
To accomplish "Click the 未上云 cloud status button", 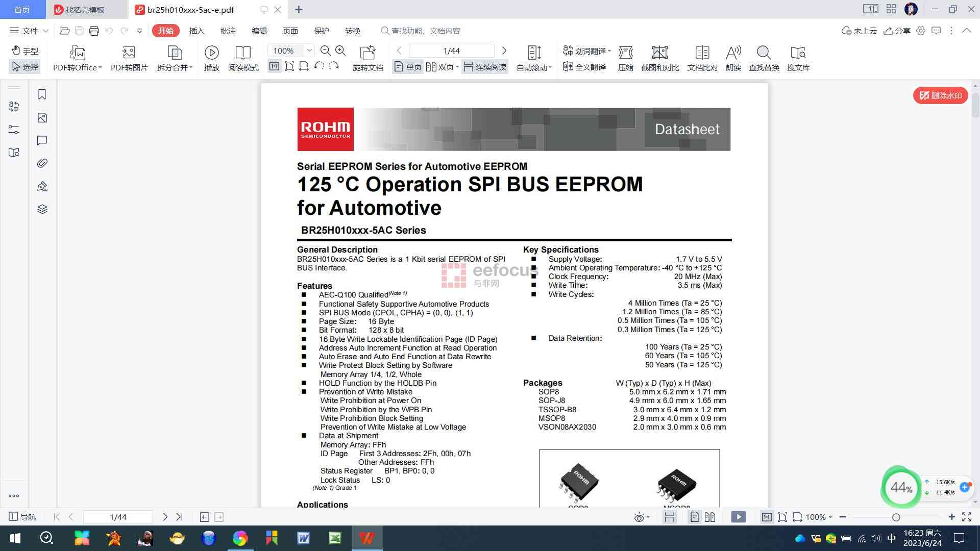I will pos(859,31).
